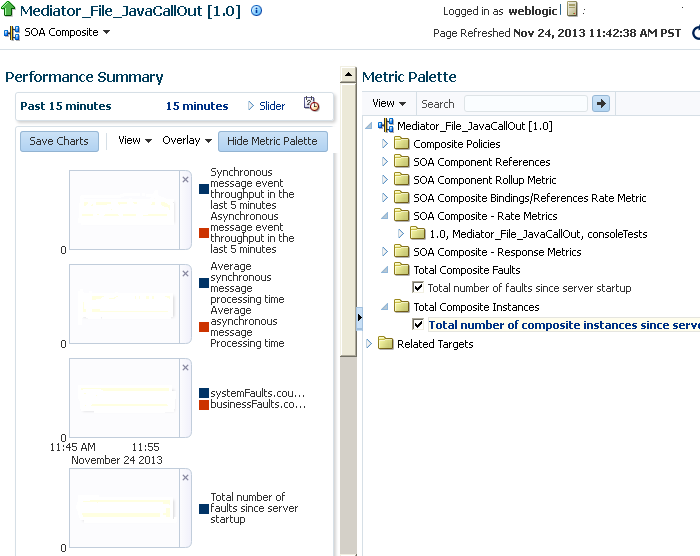Viewport: 700px width, 556px height.
Task: Click the average processing time chart area
Action: pos(125,304)
